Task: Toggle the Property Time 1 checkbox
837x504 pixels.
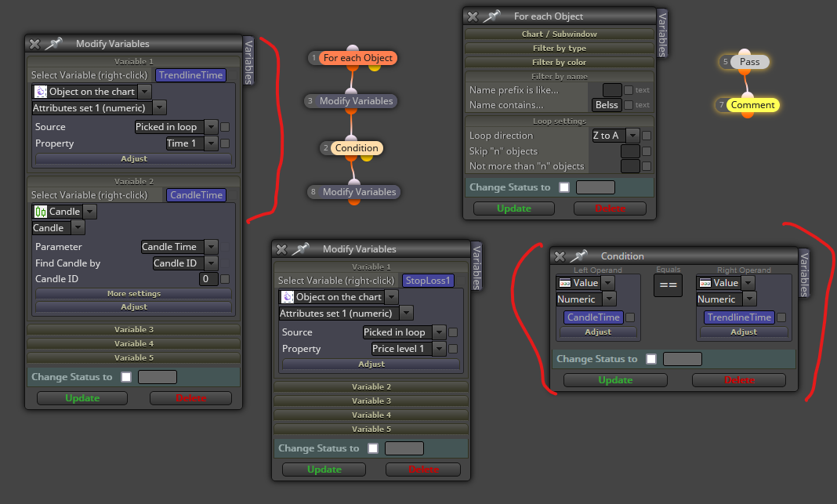Action: pos(225,143)
